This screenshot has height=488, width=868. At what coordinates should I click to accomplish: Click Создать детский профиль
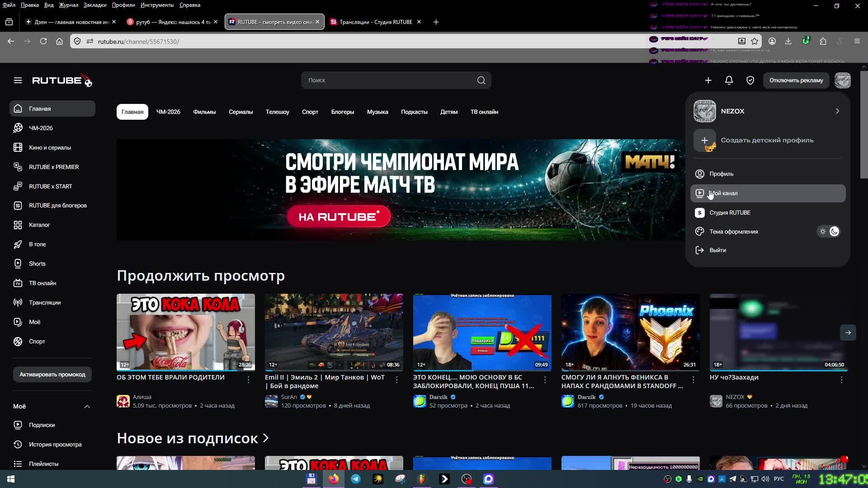tap(768, 141)
